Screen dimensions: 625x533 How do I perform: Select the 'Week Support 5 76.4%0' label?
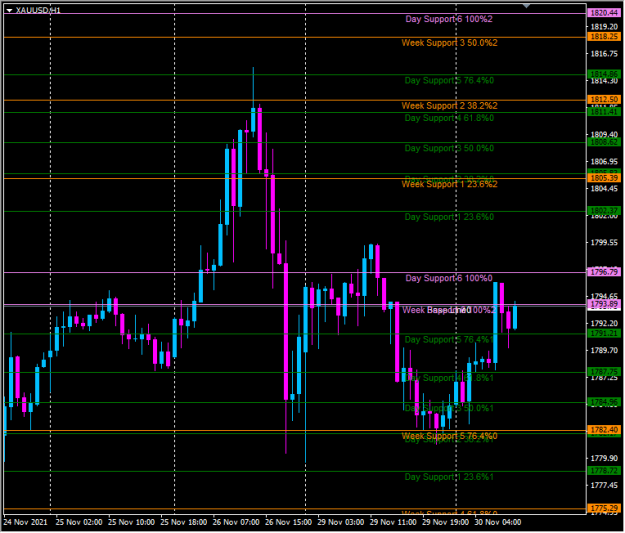click(449, 436)
